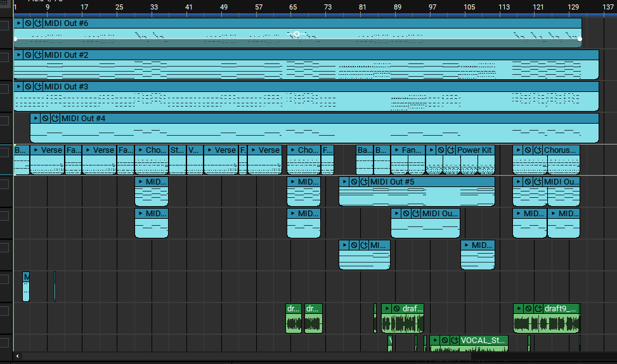Viewport: 617px width, 364px height.
Task: Select the MIDI Out #6 clip name
Action: [66, 23]
